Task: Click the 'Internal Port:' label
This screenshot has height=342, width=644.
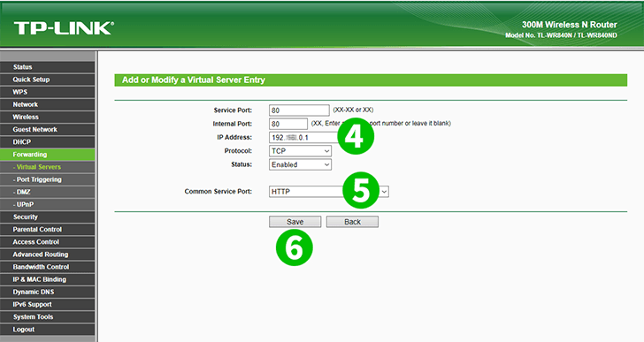Action: pyautogui.click(x=233, y=124)
